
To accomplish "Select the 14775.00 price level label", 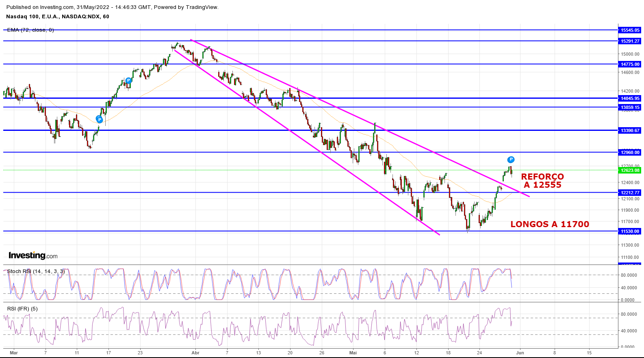I will pos(630,64).
